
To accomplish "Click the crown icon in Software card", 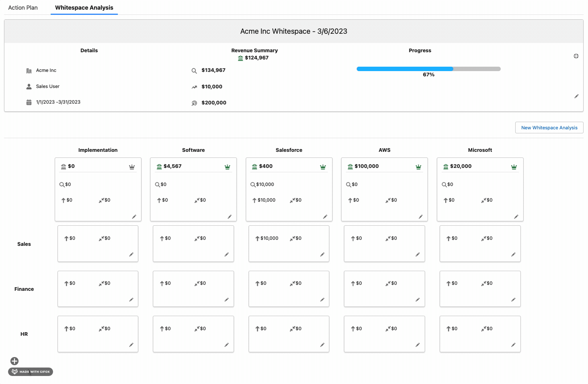I will point(227,167).
